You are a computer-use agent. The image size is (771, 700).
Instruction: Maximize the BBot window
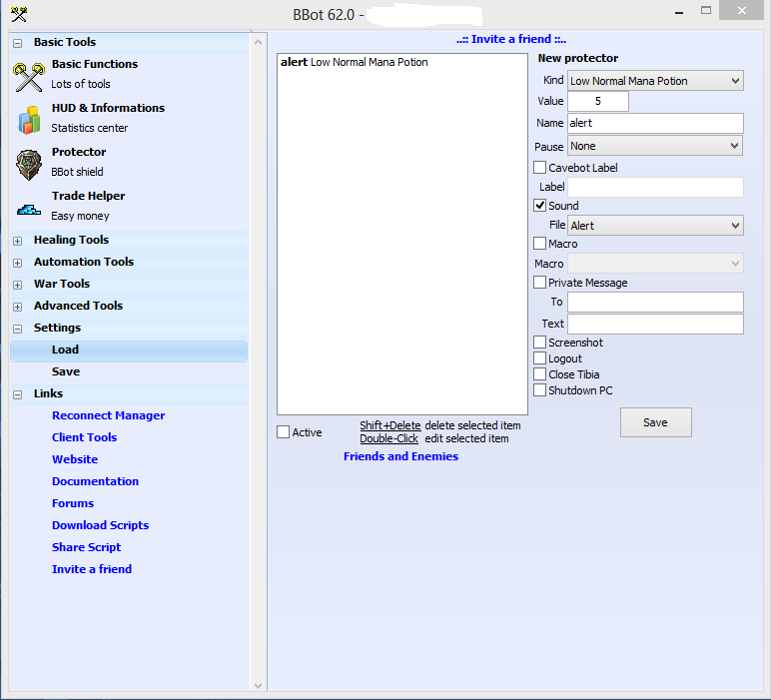click(x=706, y=10)
